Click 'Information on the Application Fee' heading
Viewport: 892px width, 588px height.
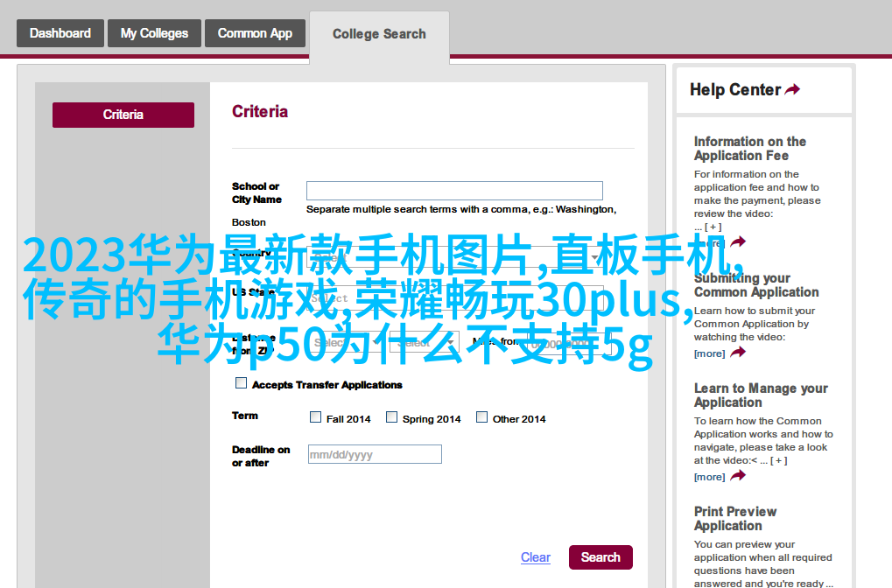pyautogui.click(x=750, y=149)
